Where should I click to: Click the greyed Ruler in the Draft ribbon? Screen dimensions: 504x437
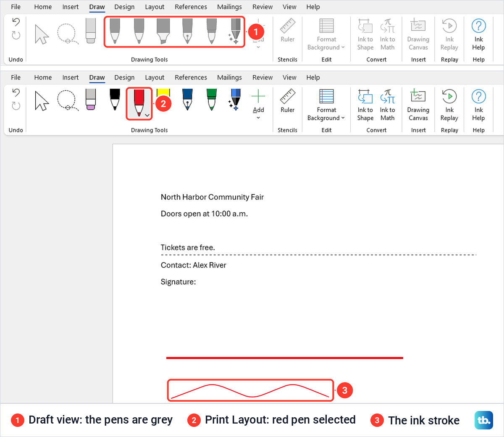click(x=287, y=31)
